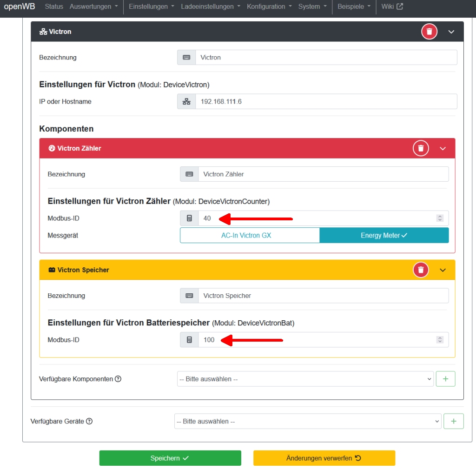Select Energy Meter as Messgerät
Screen dimensions: 476x469
[384, 235]
